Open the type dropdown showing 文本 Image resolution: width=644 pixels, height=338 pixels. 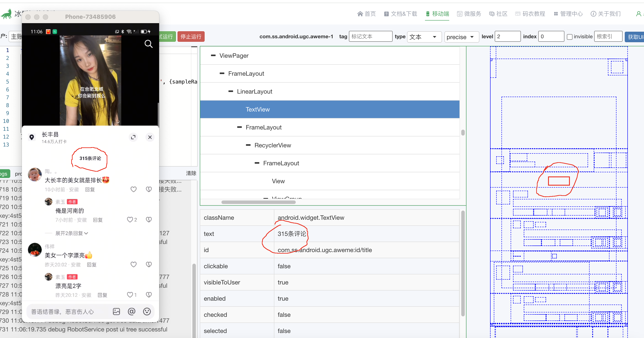(424, 37)
